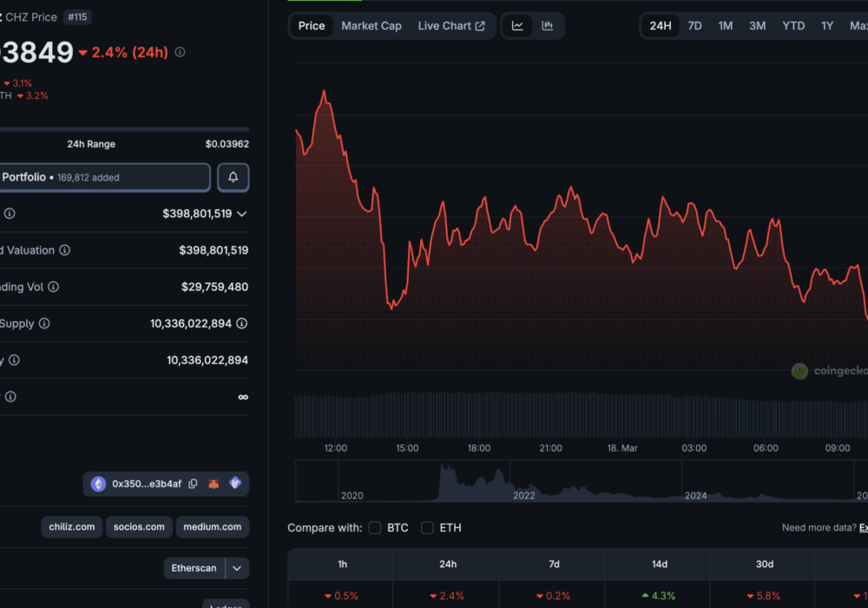Enable the ETH compare checkbox
Screen dimensions: 868x608
(x=427, y=527)
